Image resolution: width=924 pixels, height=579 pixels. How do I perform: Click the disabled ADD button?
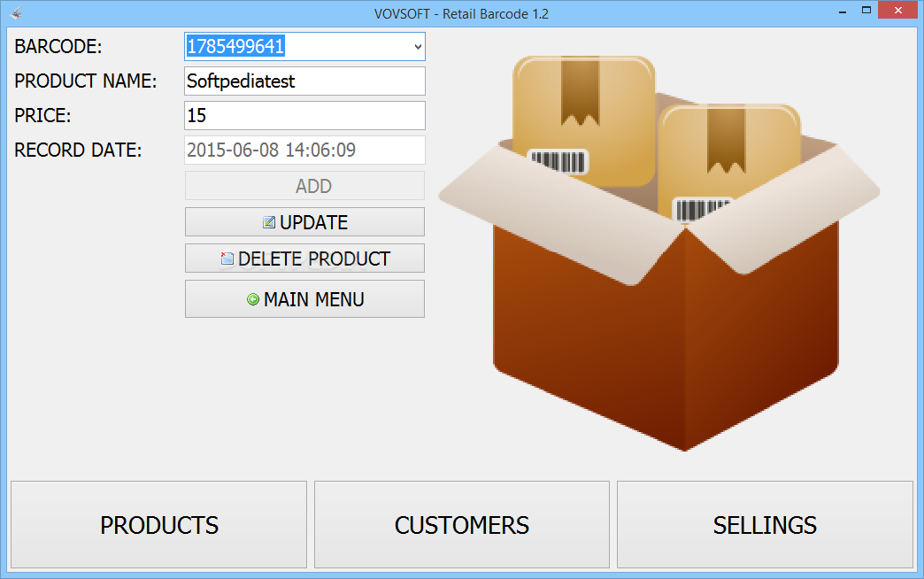point(304,186)
